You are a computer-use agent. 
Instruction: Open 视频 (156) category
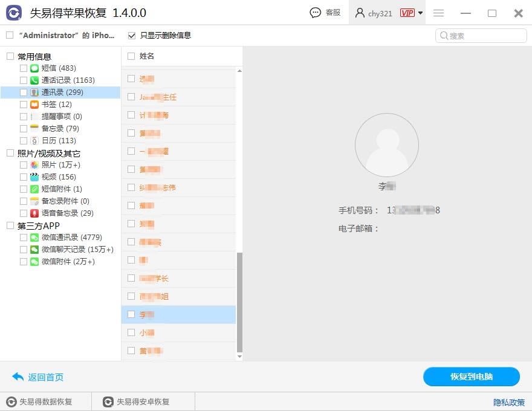click(59, 177)
